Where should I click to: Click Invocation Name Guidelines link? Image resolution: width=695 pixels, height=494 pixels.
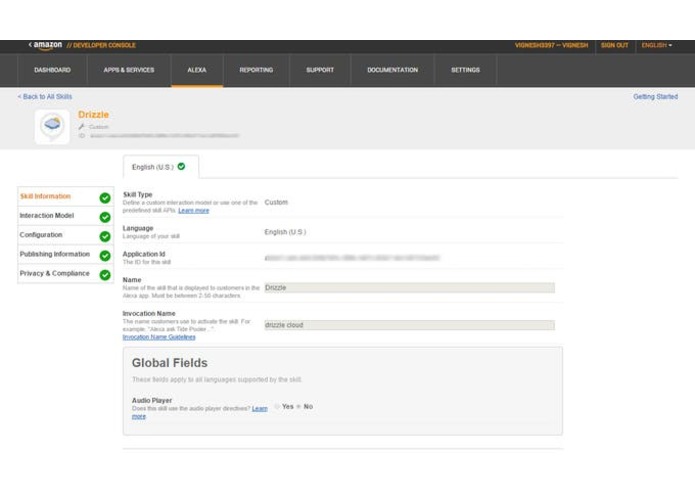coord(159,337)
